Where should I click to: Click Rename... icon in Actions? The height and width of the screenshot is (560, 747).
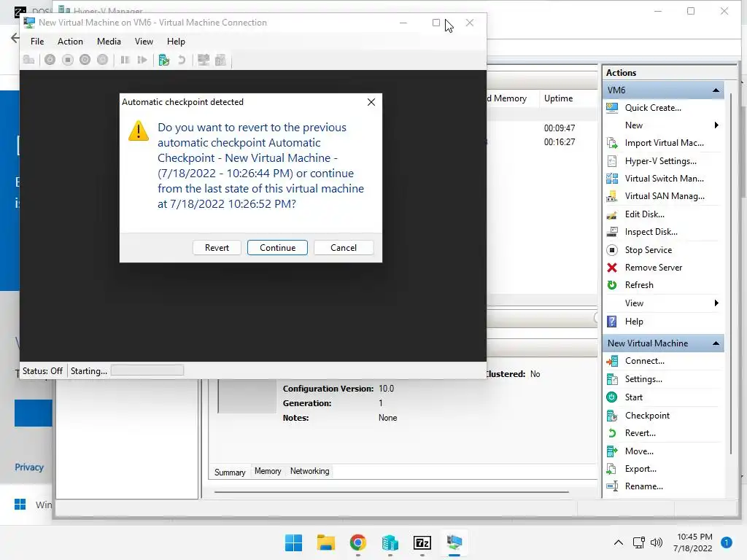click(612, 486)
